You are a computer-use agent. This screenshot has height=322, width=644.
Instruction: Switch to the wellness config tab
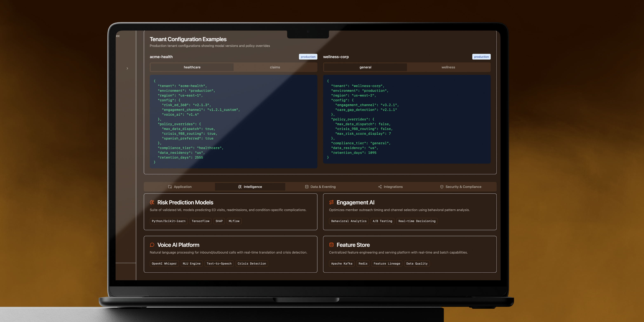448,67
